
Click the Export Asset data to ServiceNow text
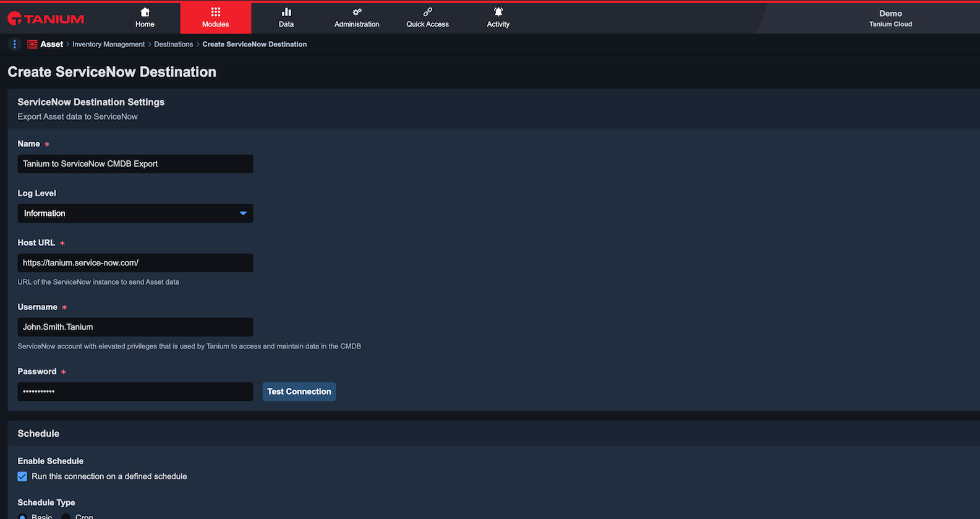pyautogui.click(x=77, y=116)
